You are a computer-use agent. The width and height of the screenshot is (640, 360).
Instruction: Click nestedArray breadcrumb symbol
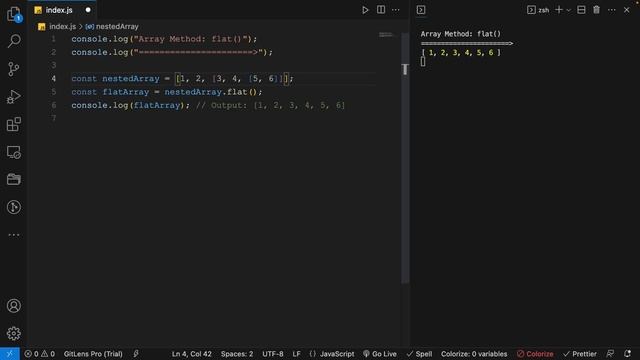(117, 27)
